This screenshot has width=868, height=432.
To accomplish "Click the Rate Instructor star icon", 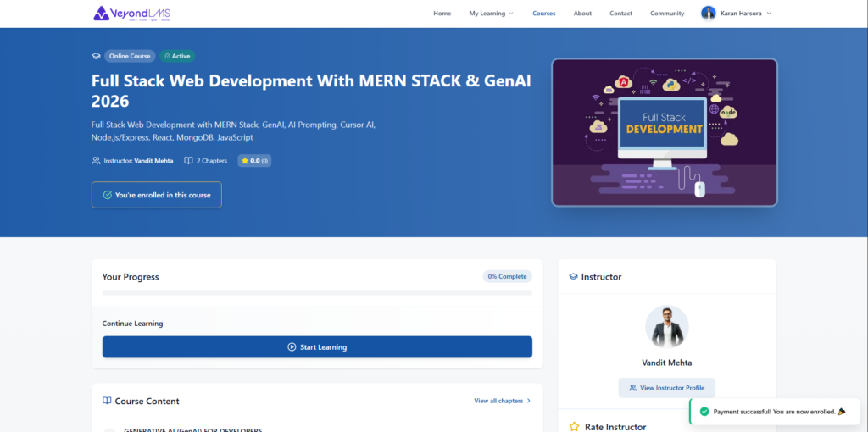I will pos(574,426).
